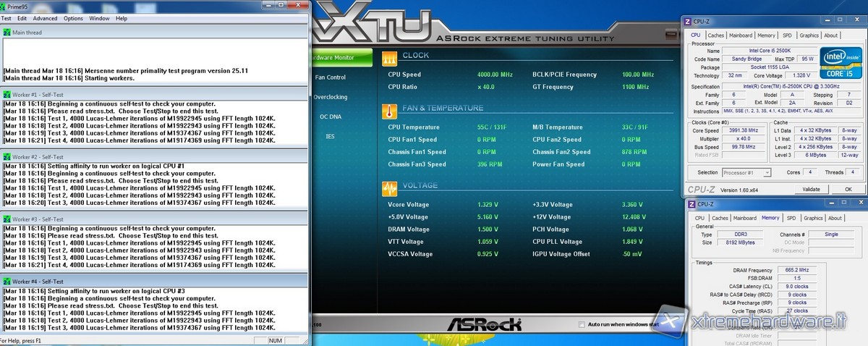868x346 pixels.
Task: Select Fan Control in XTU sidebar
Action: click(331, 77)
